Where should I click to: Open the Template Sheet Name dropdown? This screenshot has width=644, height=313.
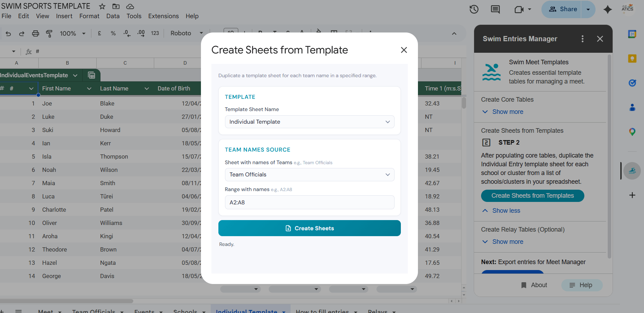[x=309, y=122]
